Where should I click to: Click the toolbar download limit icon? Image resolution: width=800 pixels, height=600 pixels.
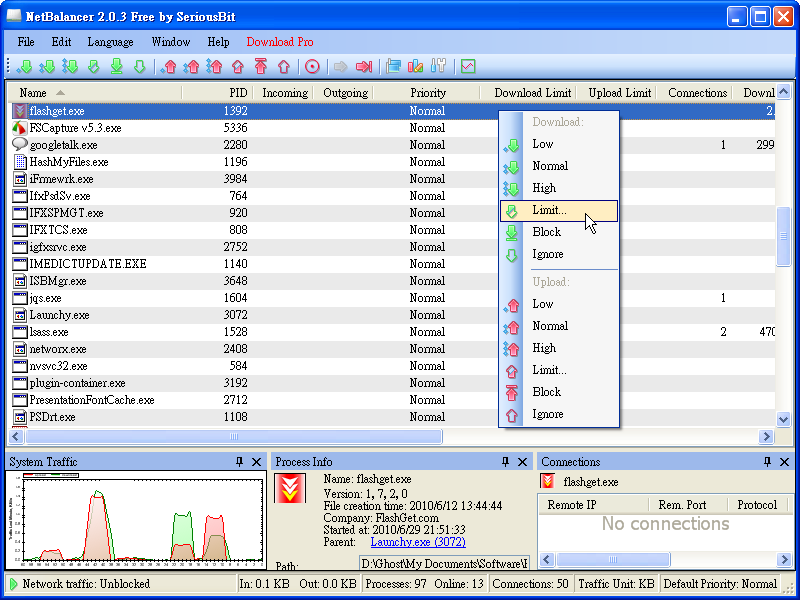(93, 66)
